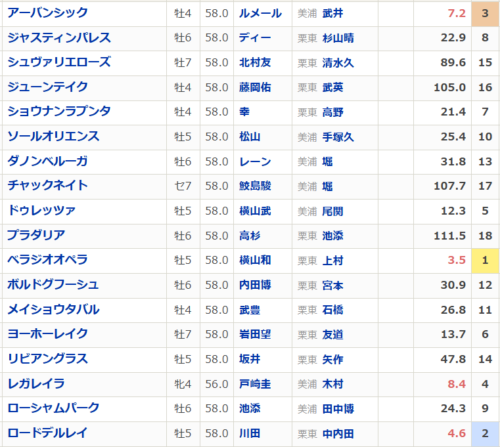Click the yellow popularity 1 cell

click(x=485, y=260)
